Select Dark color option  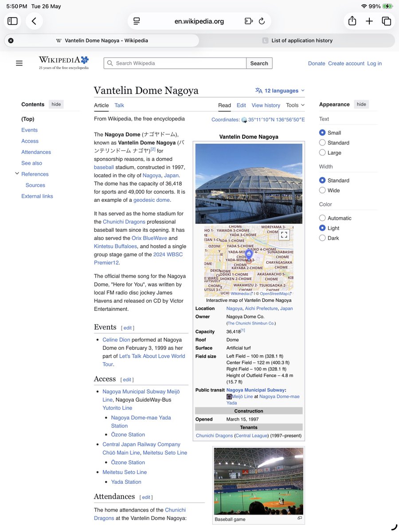[x=322, y=238]
